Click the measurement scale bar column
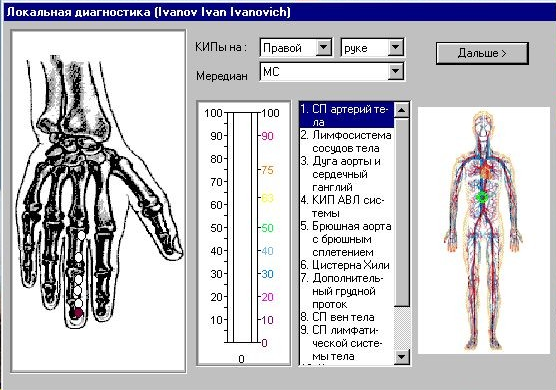The height and width of the screenshot is (390, 556). [242, 228]
